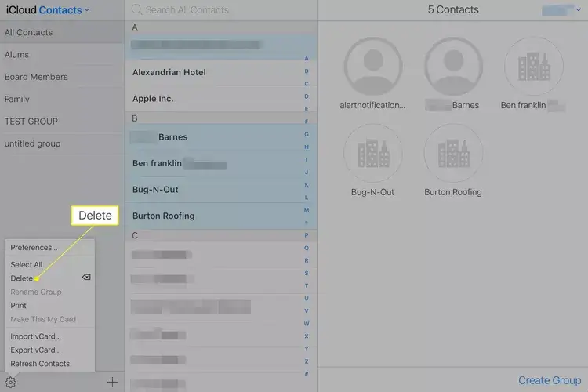This screenshot has width=588, height=392.
Task: Expand the account menu chevron in the top right
Action: point(579,9)
